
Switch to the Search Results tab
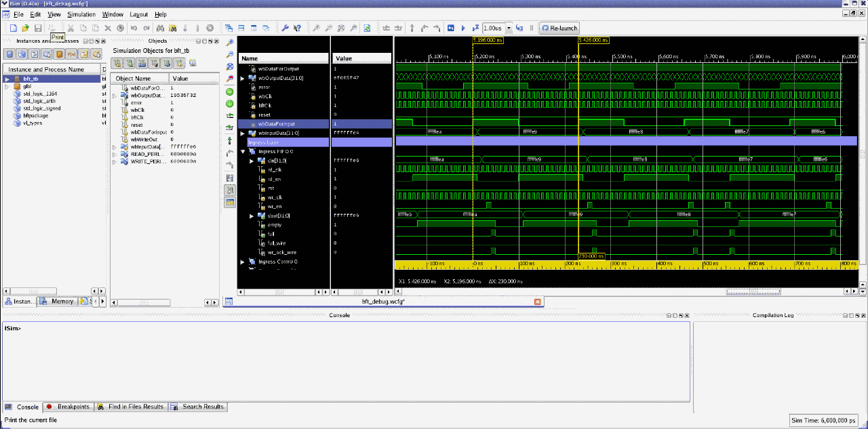197,407
